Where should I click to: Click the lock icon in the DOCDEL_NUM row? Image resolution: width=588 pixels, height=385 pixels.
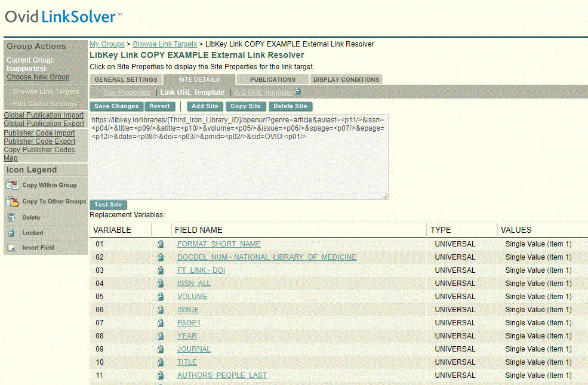tap(161, 257)
